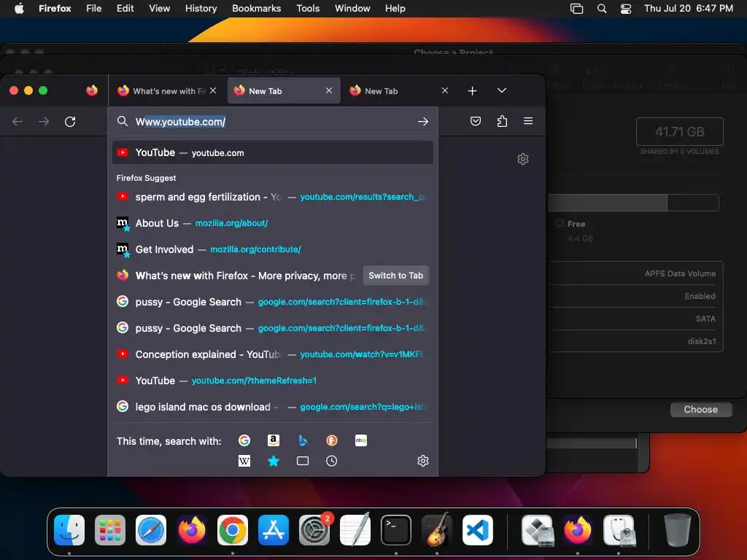
Task: Search this time with Wikipedia
Action: pos(244,461)
